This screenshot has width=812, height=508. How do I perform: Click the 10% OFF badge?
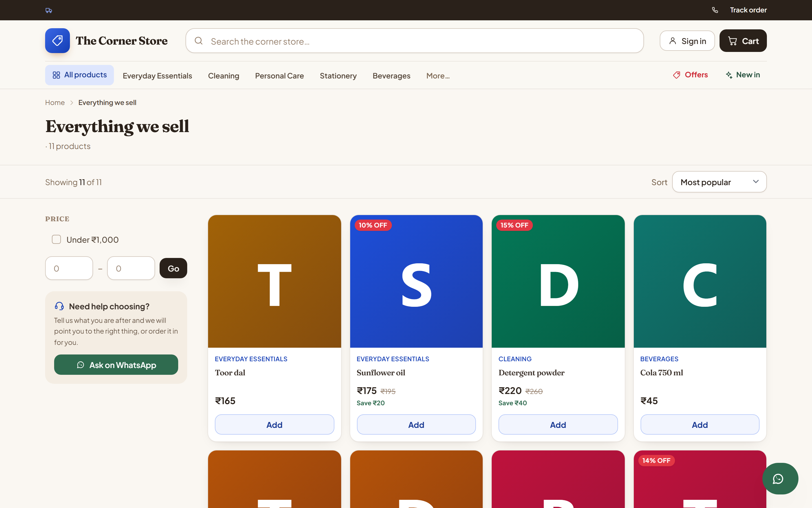(x=373, y=225)
